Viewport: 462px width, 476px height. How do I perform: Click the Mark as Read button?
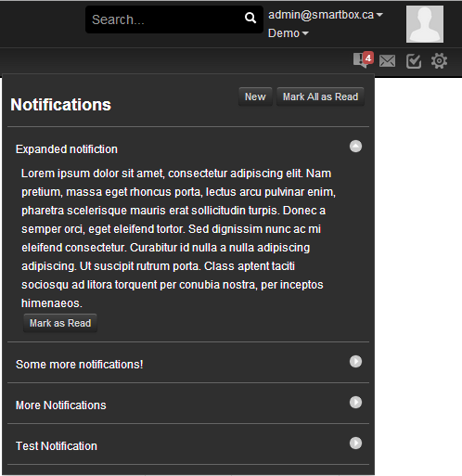coord(60,323)
